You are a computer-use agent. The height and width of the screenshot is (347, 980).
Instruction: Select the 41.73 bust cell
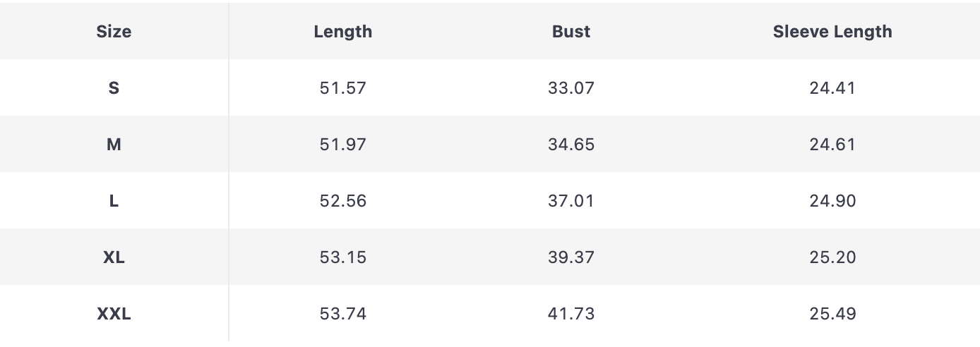[x=571, y=314]
